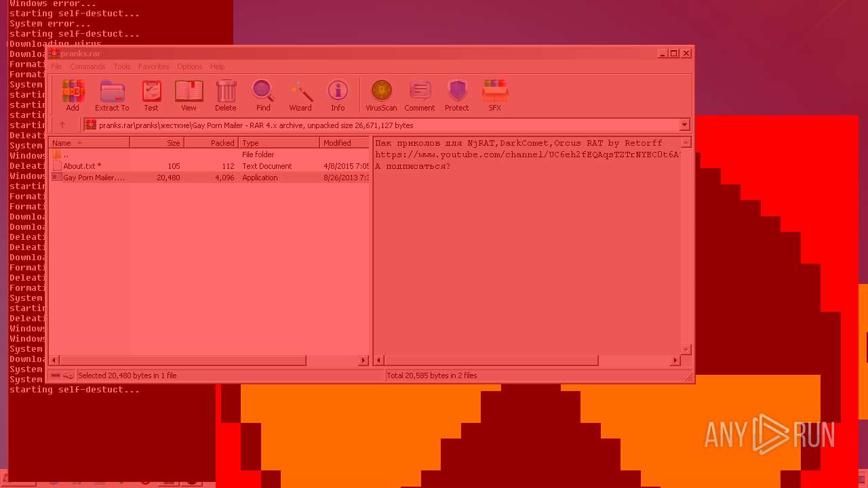This screenshot has width=868, height=488.
Task: Start VirusScan on archive
Action: tap(381, 96)
